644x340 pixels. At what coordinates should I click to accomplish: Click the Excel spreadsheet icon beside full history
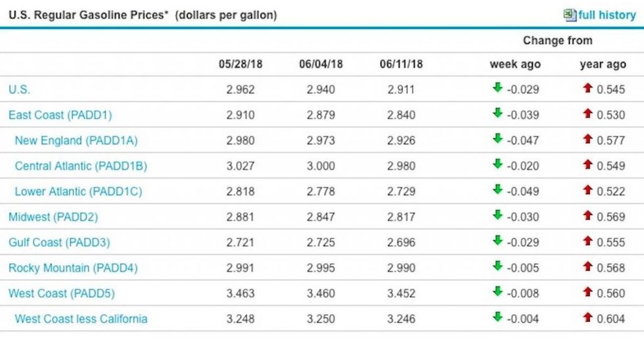tap(570, 14)
